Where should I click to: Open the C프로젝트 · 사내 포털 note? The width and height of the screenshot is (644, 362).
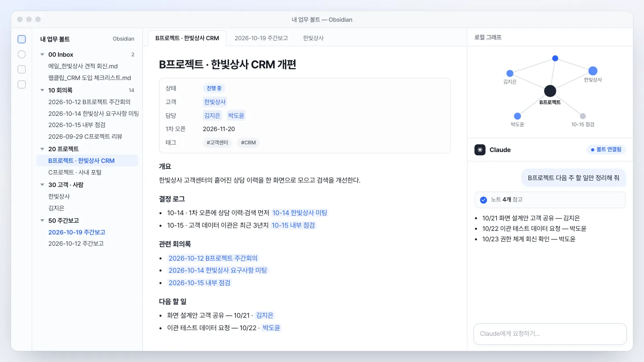[87, 173]
